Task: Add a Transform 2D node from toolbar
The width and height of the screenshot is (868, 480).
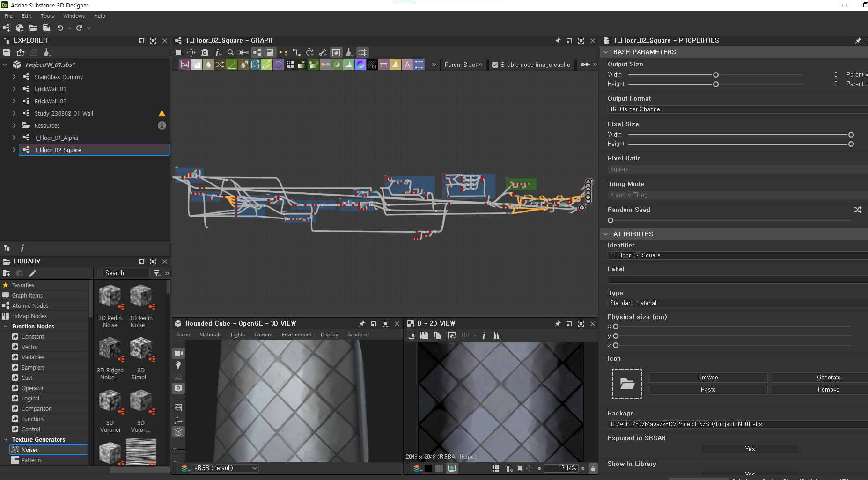Action: [x=419, y=65]
